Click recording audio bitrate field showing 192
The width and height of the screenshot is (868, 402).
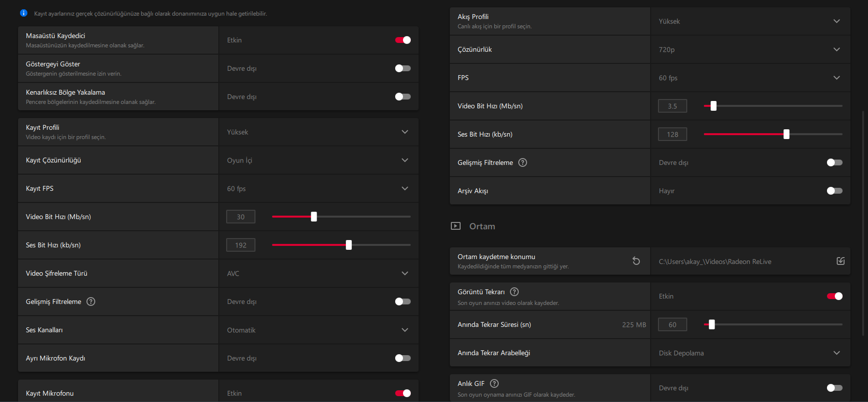click(241, 245)
